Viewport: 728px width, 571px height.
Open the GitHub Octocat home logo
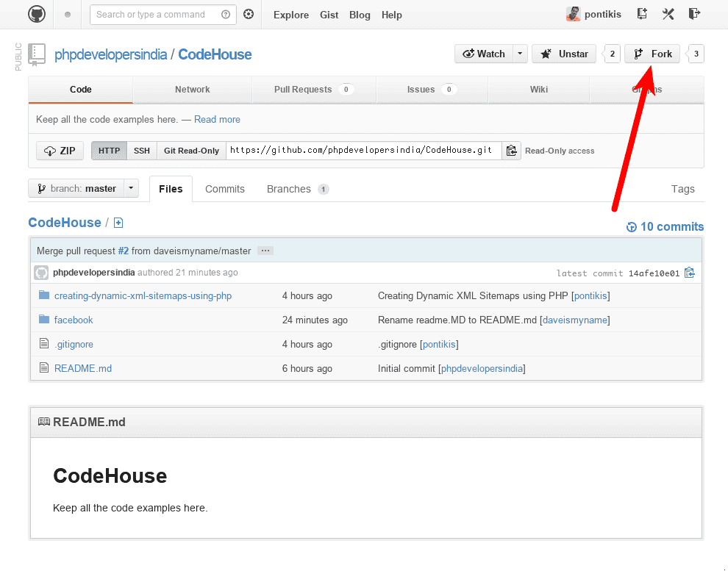(x=37, y=15)
